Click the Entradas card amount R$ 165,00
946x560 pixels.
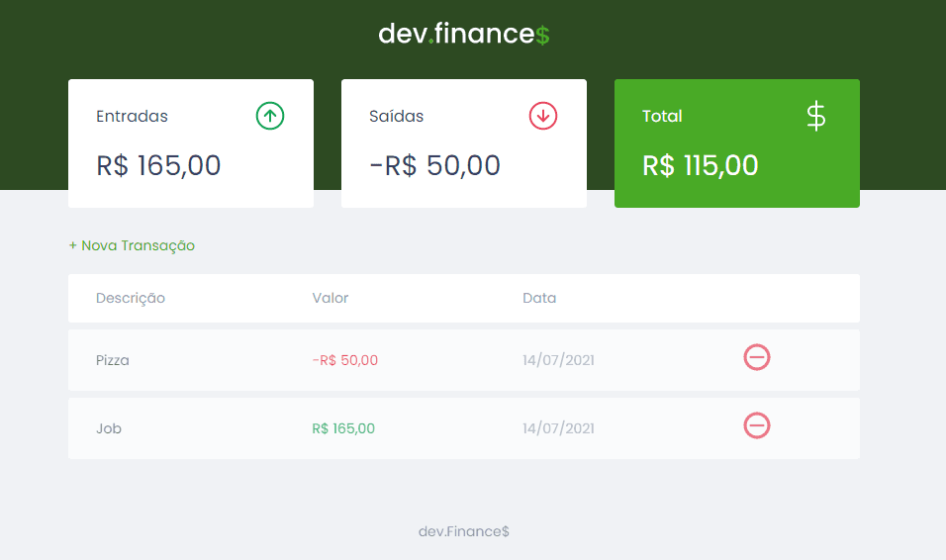[x=158, y=165]
